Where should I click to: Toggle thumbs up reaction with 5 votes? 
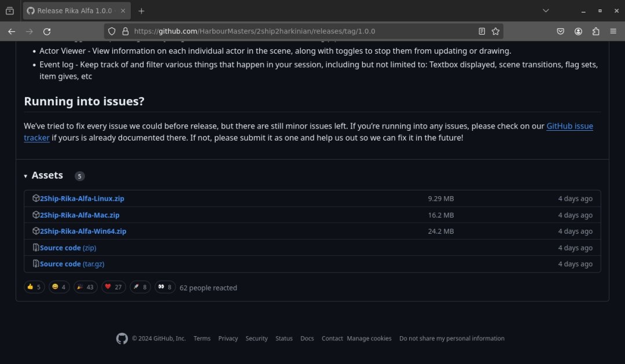34,287
